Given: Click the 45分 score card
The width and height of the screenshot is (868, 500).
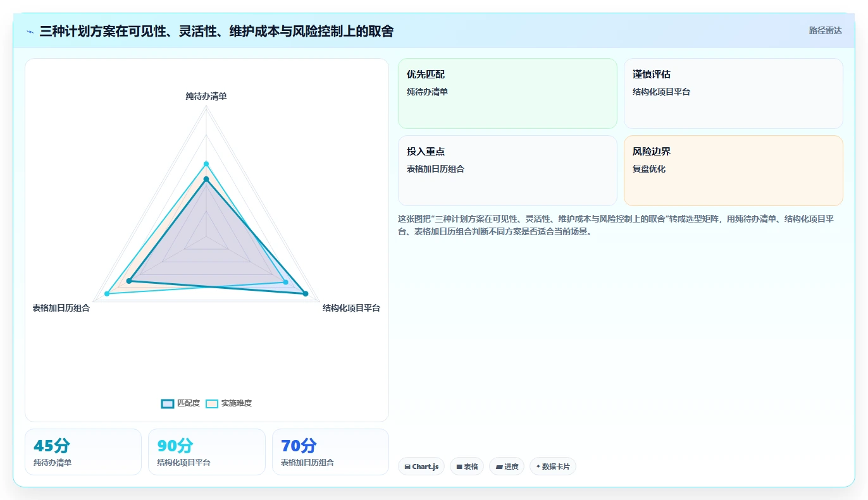Looking at the screenshot, I should 83,452.
